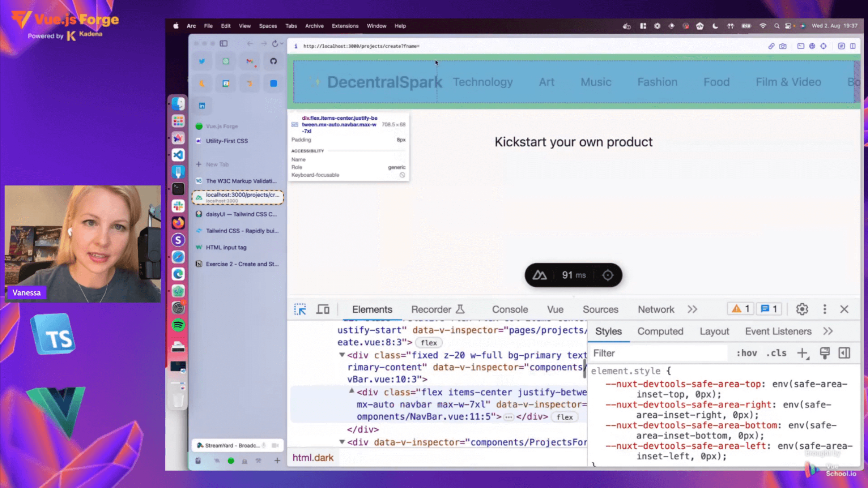Open the Computed styles tab

click(660, 331)
